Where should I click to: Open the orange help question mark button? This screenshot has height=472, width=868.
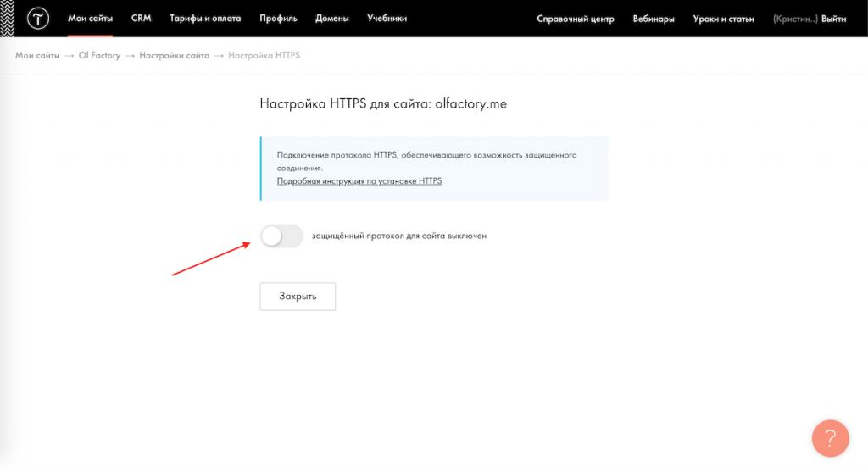830,438
